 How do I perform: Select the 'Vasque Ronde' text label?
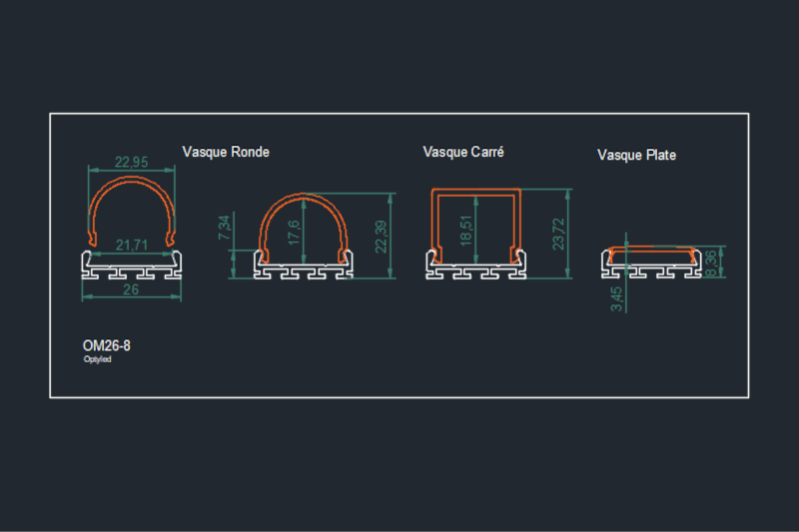point(226,153)
